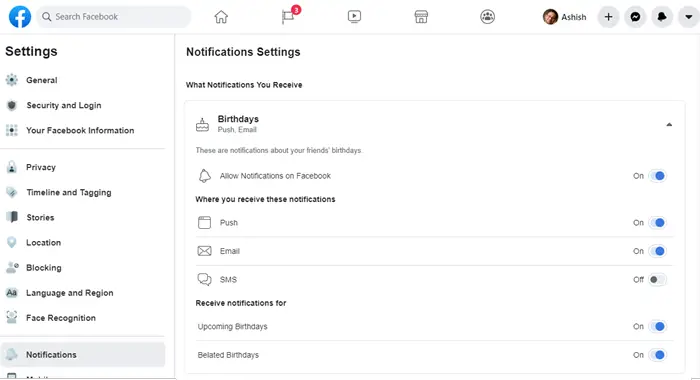Click the sidebar Notifications bell icon

12,355
